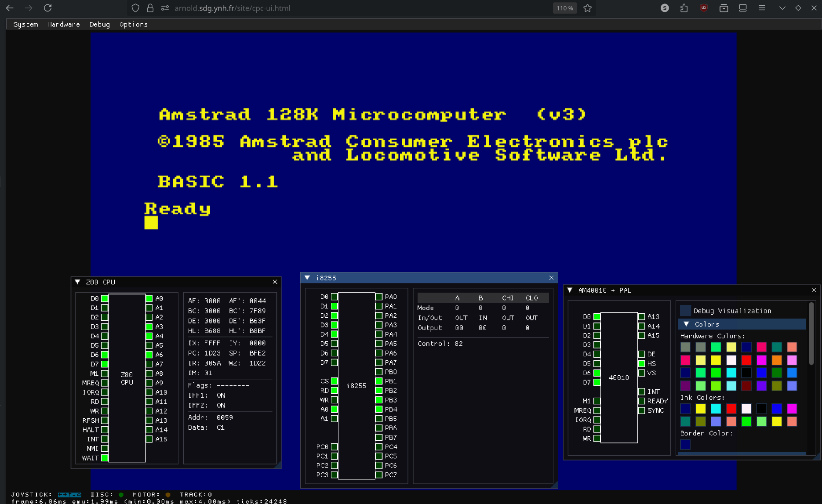Click the tracking protection shield icon

136,8
